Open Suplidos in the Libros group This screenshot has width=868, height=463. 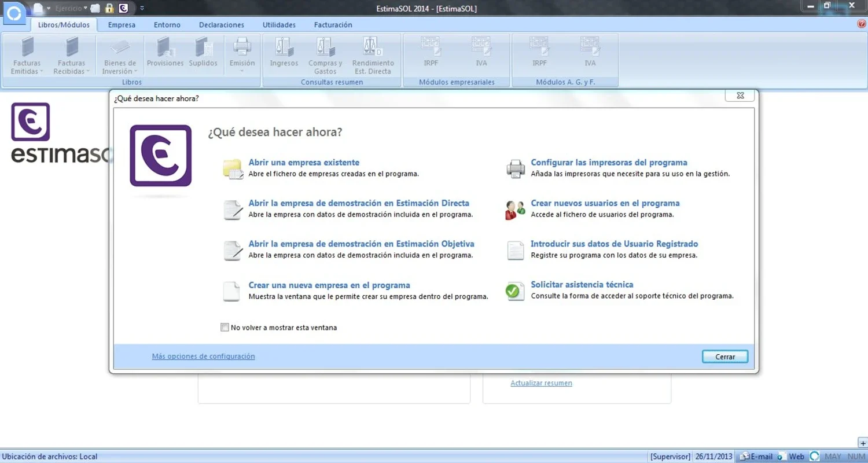click(x=203, y=52)
